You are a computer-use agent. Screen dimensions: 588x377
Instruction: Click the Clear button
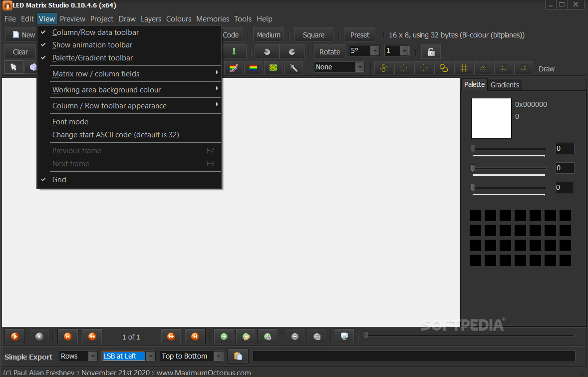[20, 52]
